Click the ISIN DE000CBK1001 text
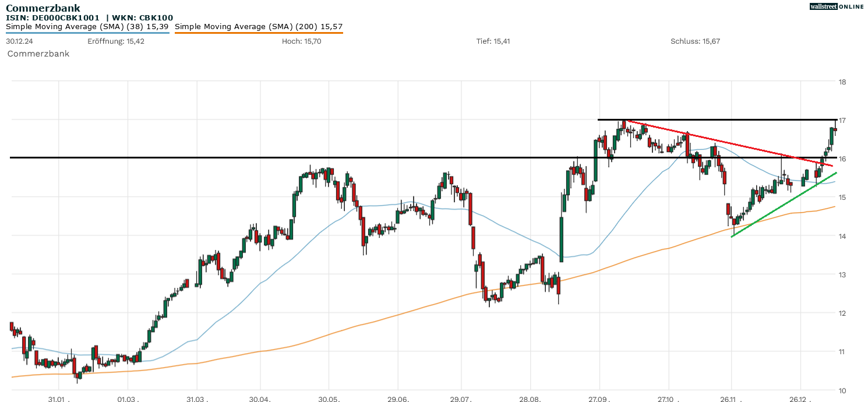 52,18
